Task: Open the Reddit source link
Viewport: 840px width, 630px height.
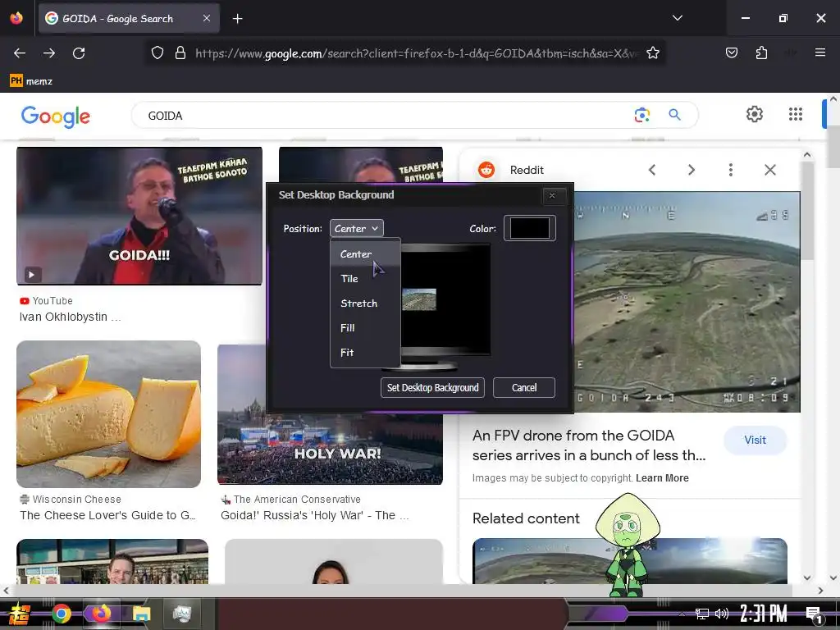Action: 510,170
